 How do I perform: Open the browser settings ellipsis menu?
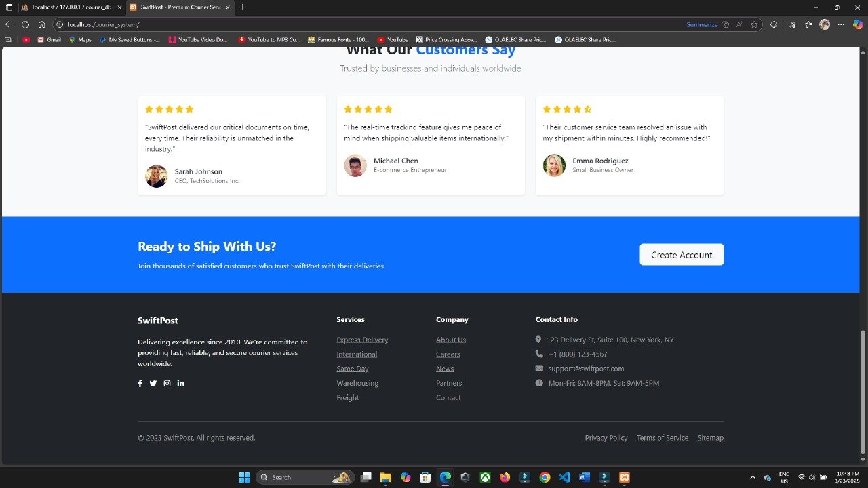[841, 24]
